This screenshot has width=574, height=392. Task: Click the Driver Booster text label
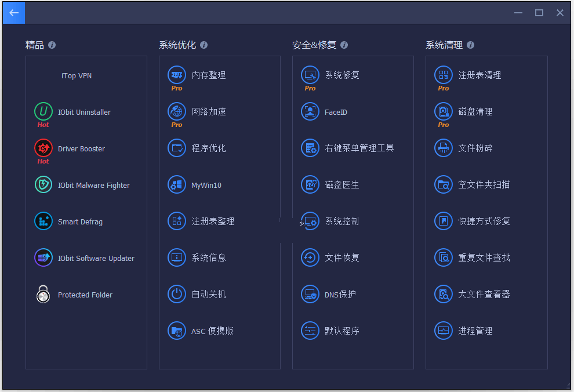(x=81, y=148)
